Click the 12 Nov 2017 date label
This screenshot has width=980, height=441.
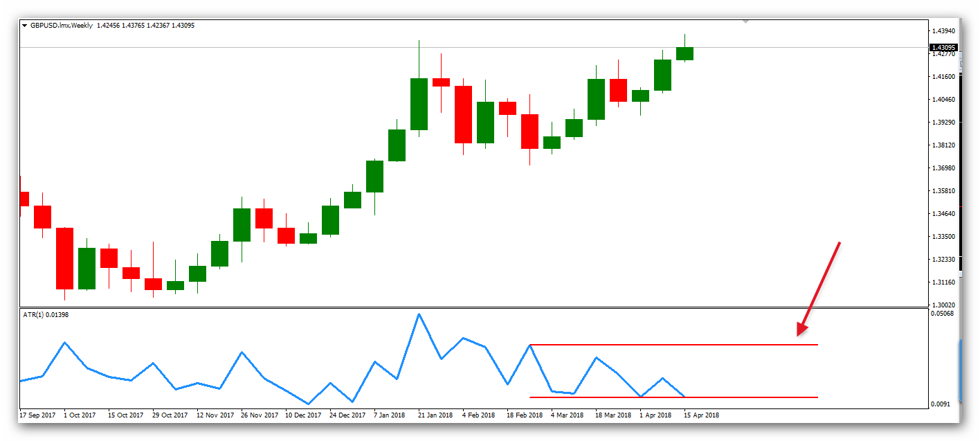tap(214, 415)
